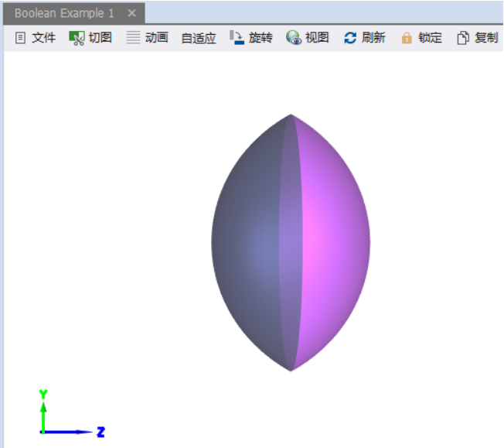Click the 旋转 rotate icon
This screenshot has width=504, height=448.
coord(237,37)
